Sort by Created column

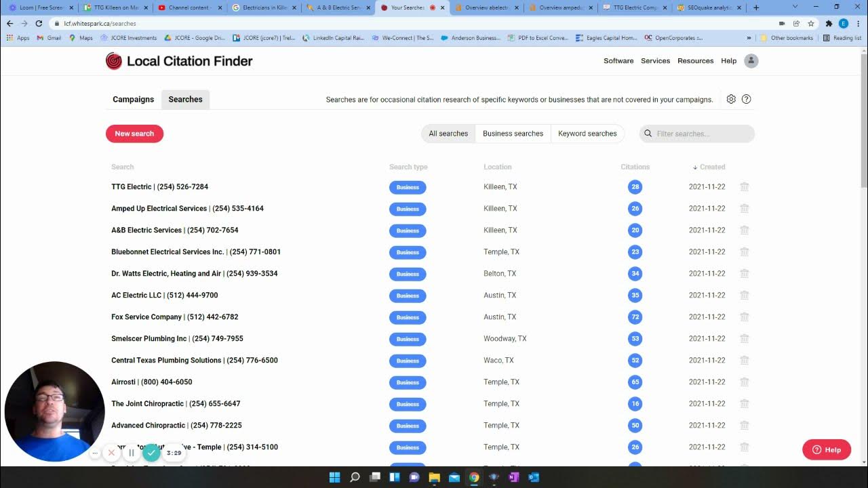tap(709, 167)
